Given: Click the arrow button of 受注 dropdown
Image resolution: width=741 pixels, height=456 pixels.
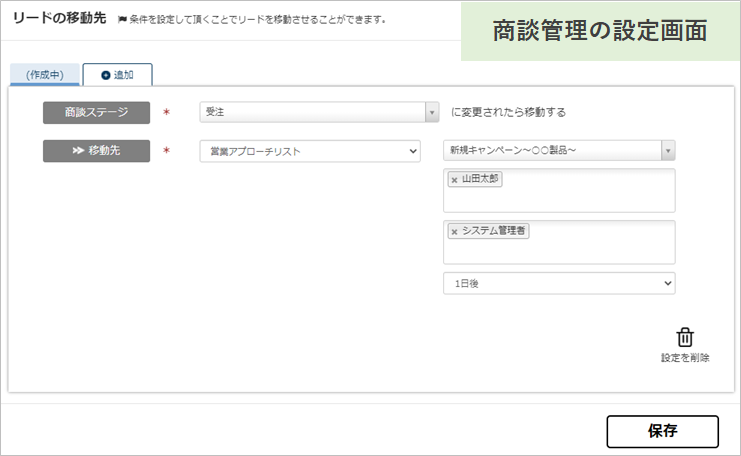Looking at the screenshot, I should tap(432, 112).
